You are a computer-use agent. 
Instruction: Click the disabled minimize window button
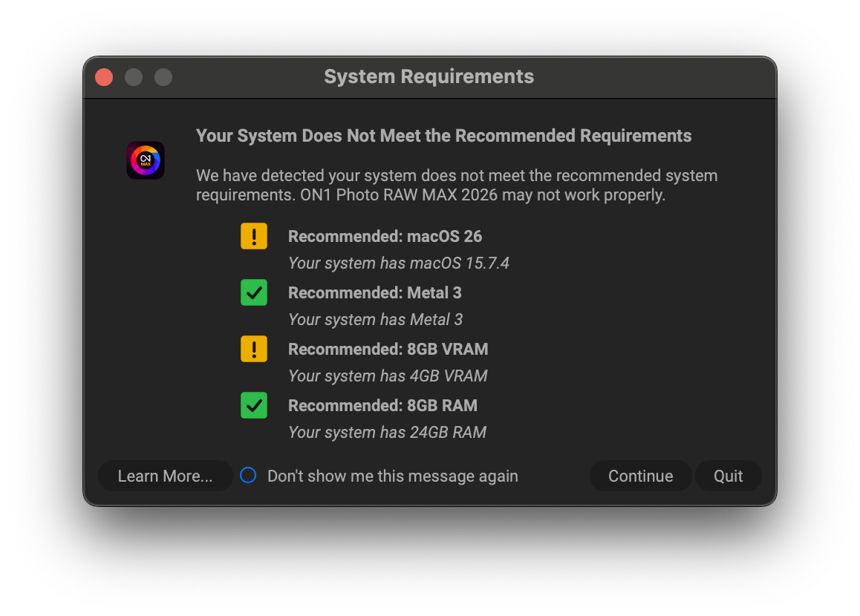tap(134, 77)
